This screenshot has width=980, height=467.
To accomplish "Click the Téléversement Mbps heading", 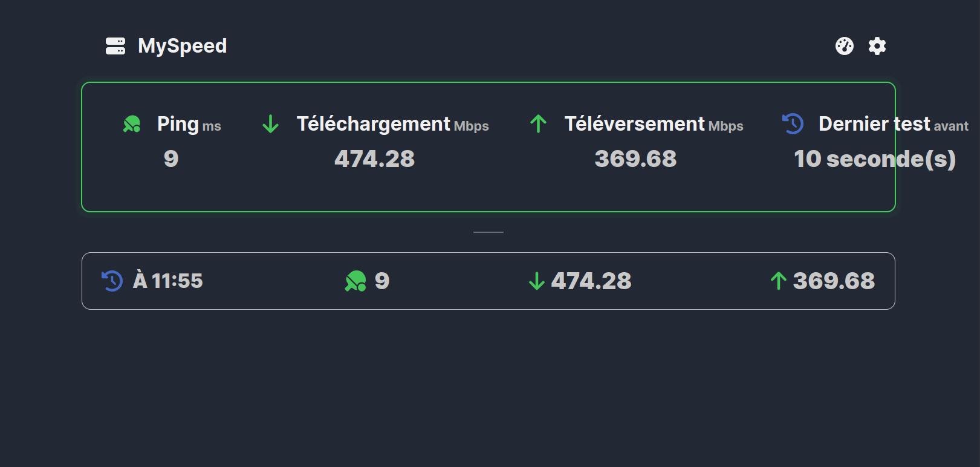I will [x=654, y=124].
